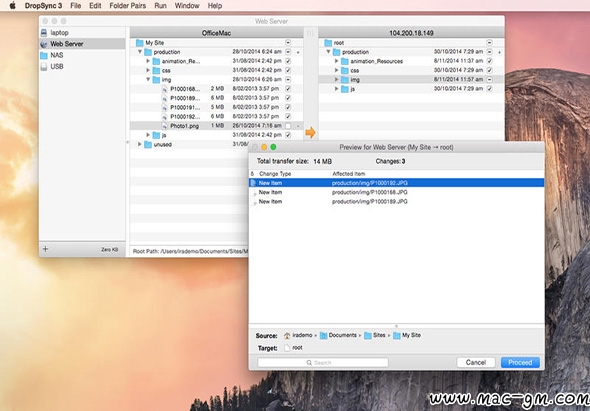Screen dimensions: 590x411
Task: Click the Proceed button
Action: click(520, 362)
